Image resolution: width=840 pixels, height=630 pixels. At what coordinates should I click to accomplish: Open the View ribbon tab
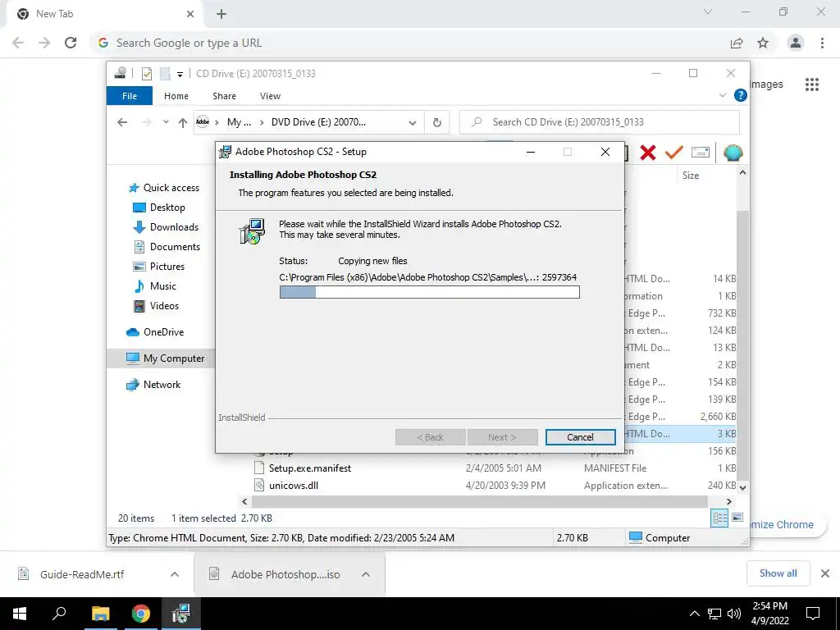(x=270, y=96)
